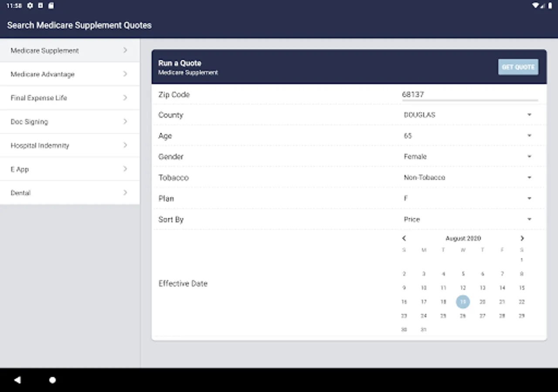Choose August 24 in the calendar
Viewport: 558px width, 392px height.
[x=424, y=316]
